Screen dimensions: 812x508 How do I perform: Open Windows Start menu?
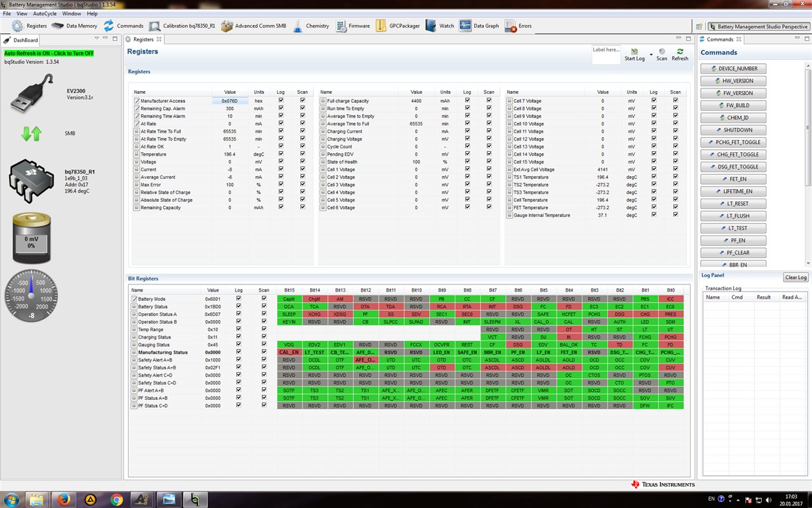coord(12,499)
